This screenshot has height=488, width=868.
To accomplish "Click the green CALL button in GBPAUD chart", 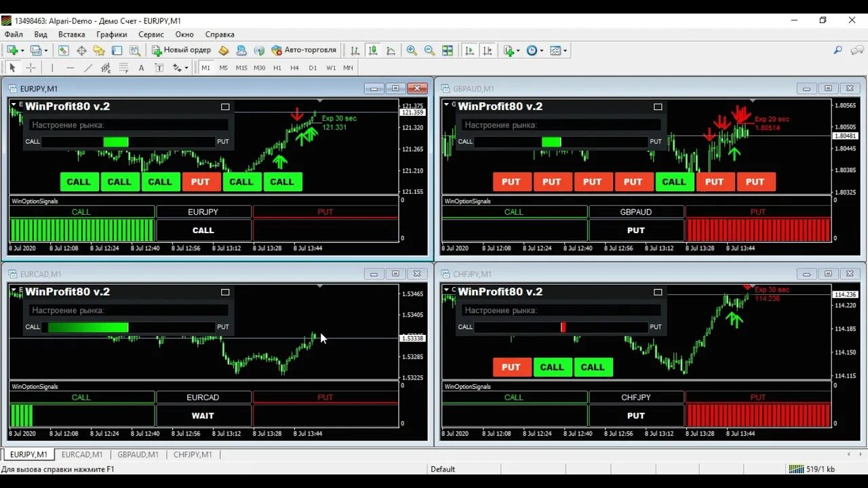I will 674,182.
